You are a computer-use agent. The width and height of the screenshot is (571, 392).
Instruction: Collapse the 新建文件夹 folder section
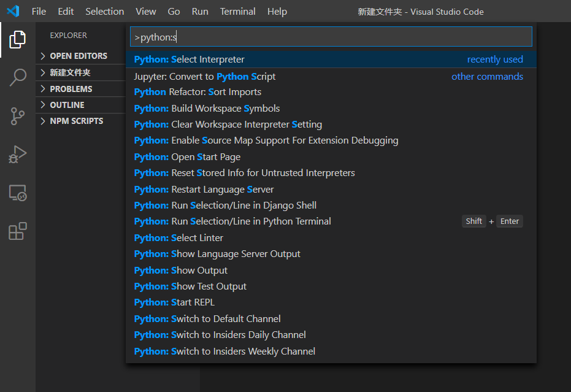67,72
